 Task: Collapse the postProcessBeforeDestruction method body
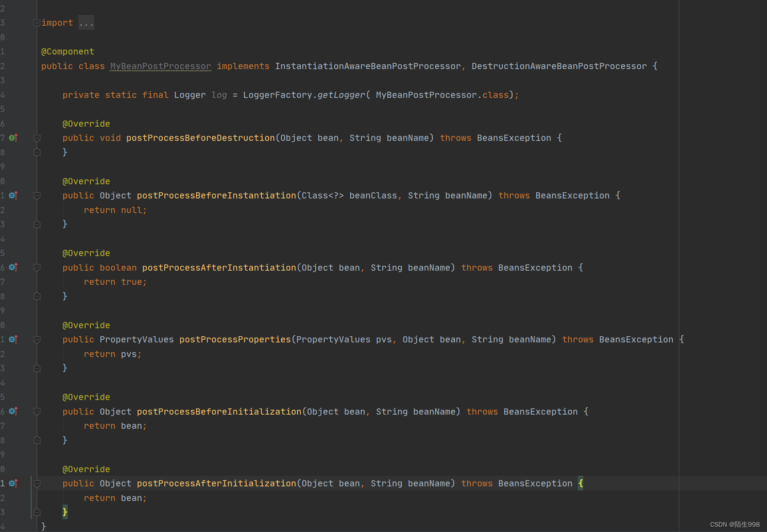point(37,138)
